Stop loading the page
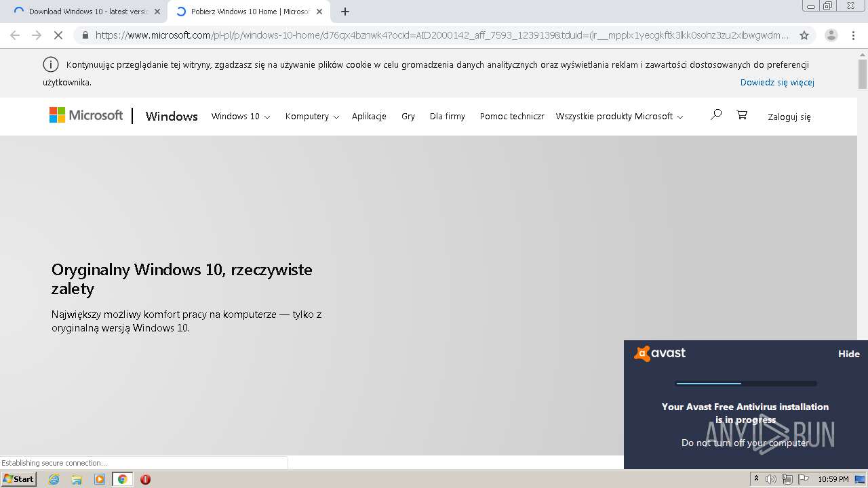This screenshot has width=868, height=488. coord(58,35)
